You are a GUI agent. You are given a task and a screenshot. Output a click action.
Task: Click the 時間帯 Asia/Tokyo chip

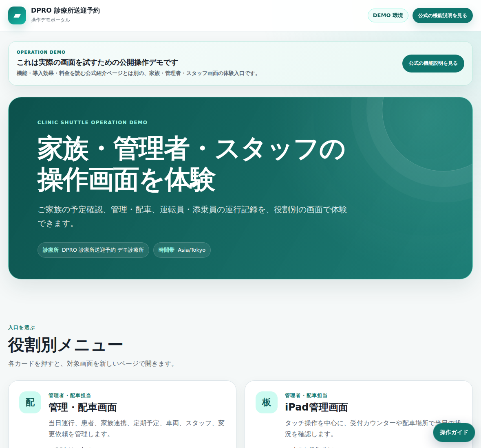tap(182, 250)
